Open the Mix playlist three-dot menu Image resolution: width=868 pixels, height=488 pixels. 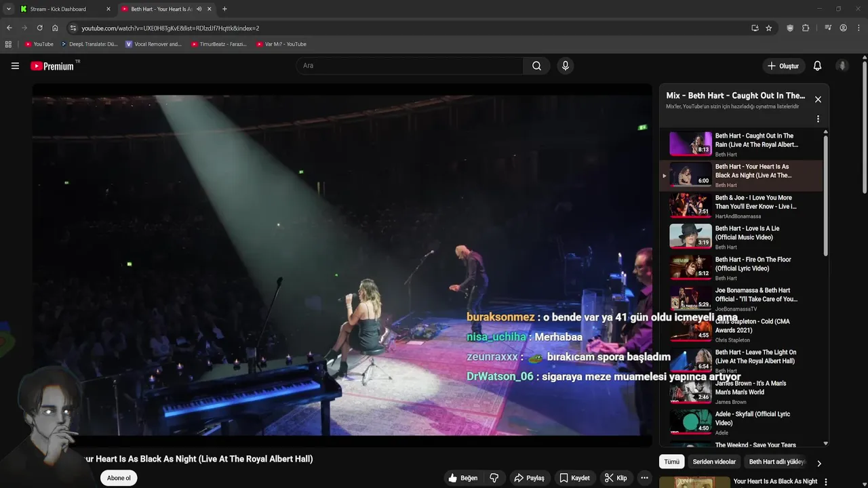click(x=818, y=119)
